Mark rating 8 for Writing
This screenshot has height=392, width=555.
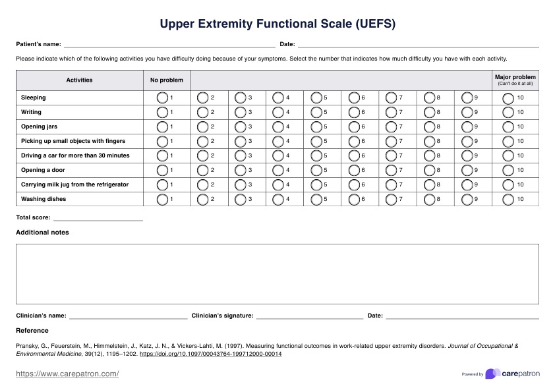pos(430,112)
